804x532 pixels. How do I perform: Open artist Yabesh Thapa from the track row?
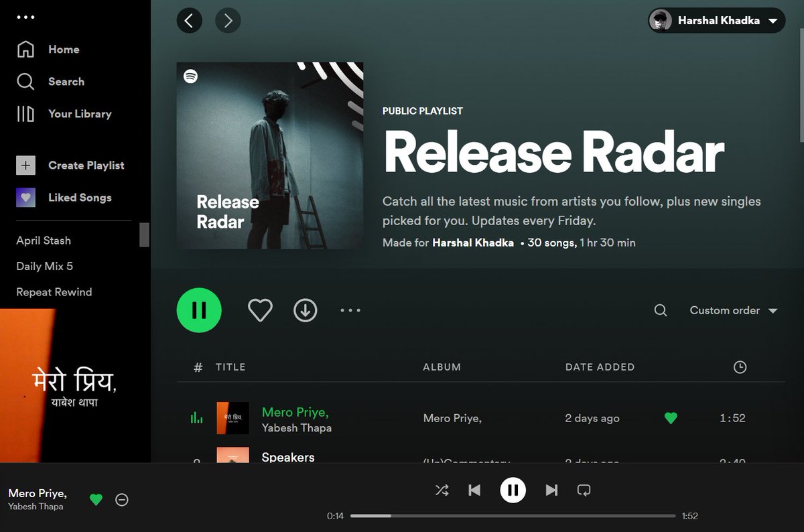(297, 427)
